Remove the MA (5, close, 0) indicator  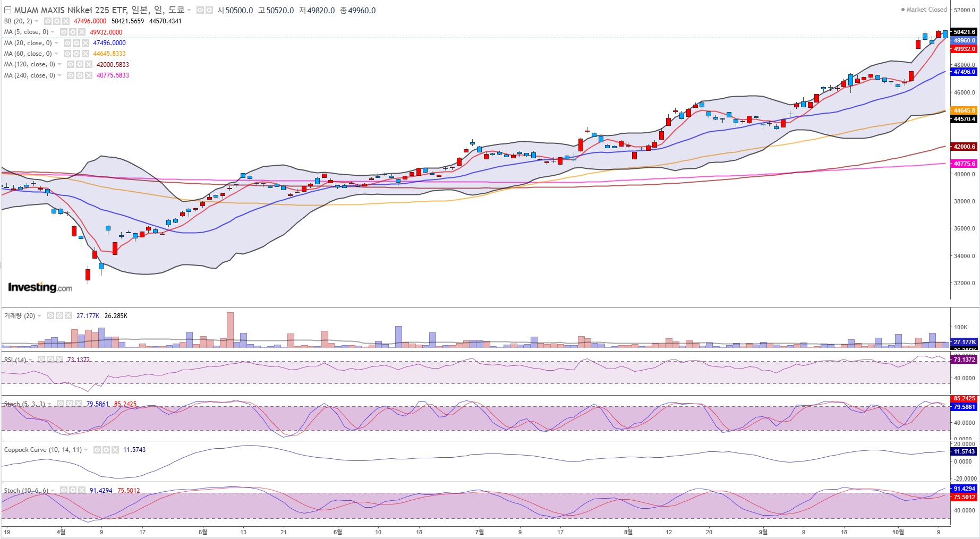click(x=82, y=32)
